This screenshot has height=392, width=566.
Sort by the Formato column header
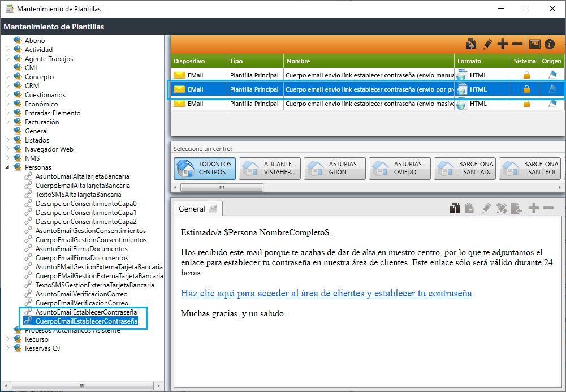tap(483, 61)
